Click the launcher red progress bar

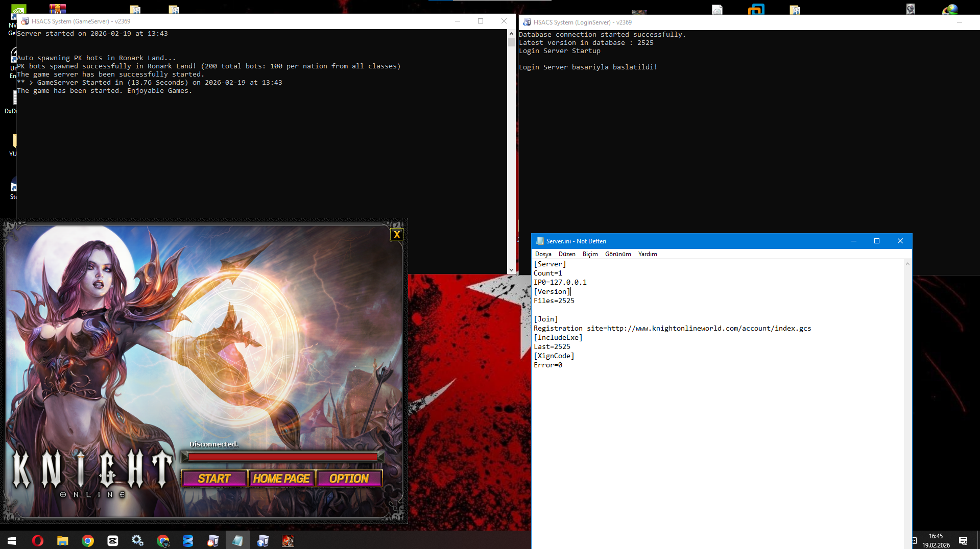click(x=282, y=457)
